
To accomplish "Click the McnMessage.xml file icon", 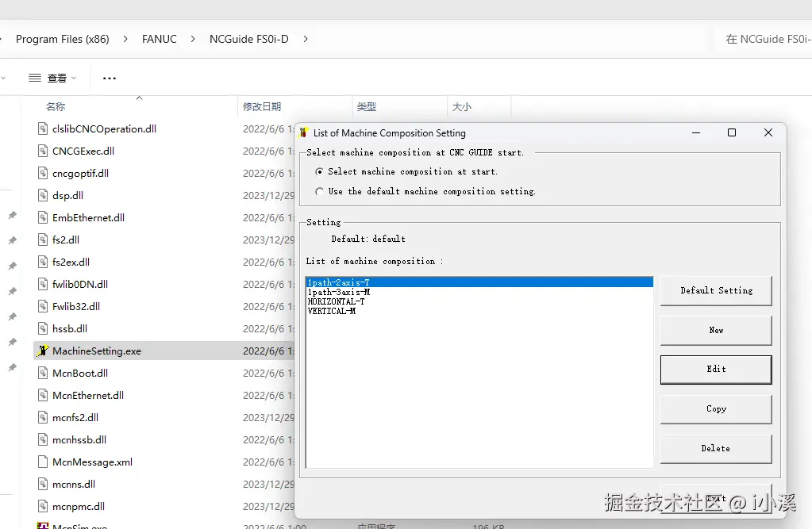I will 43,462.
